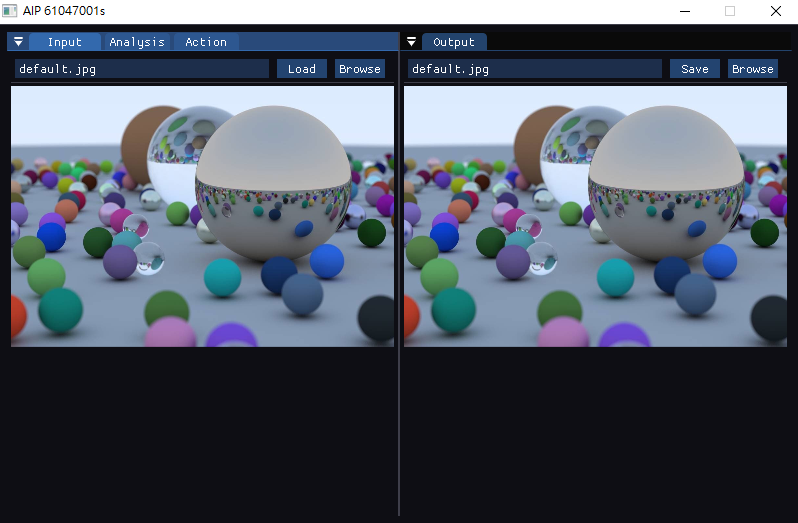Focus the output filename field

click(x=535, y=69)
